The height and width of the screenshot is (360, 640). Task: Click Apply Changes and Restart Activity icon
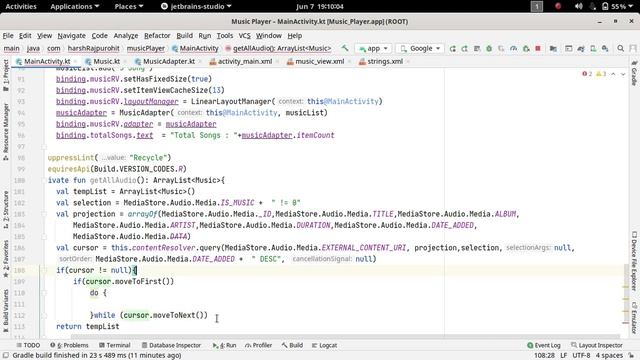[453, 49]
